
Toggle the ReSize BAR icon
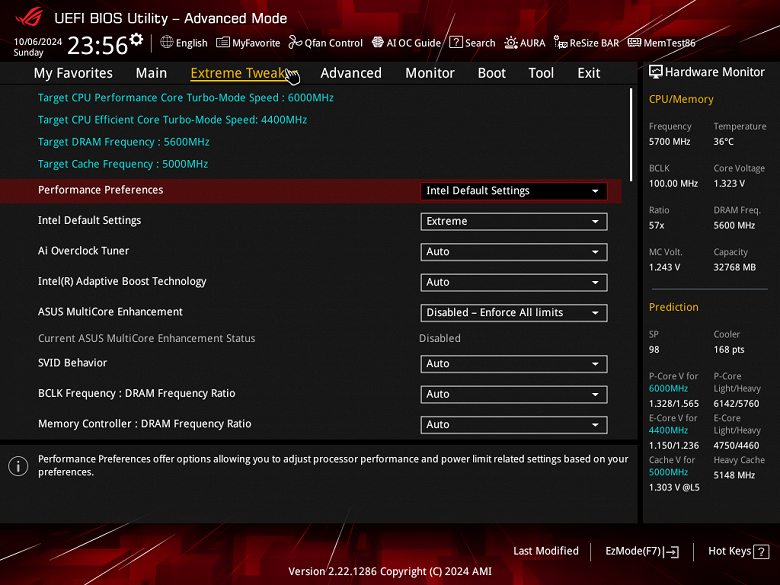[x=561, y=43]
